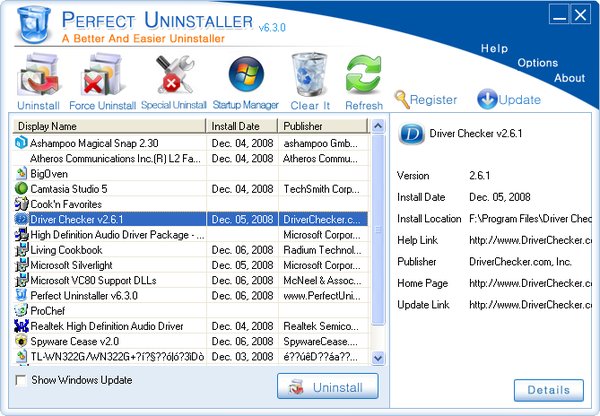Image resolution: width=600 pixels, height=416 pixels.
Task: Click the Update download icon
Action: 487,99
